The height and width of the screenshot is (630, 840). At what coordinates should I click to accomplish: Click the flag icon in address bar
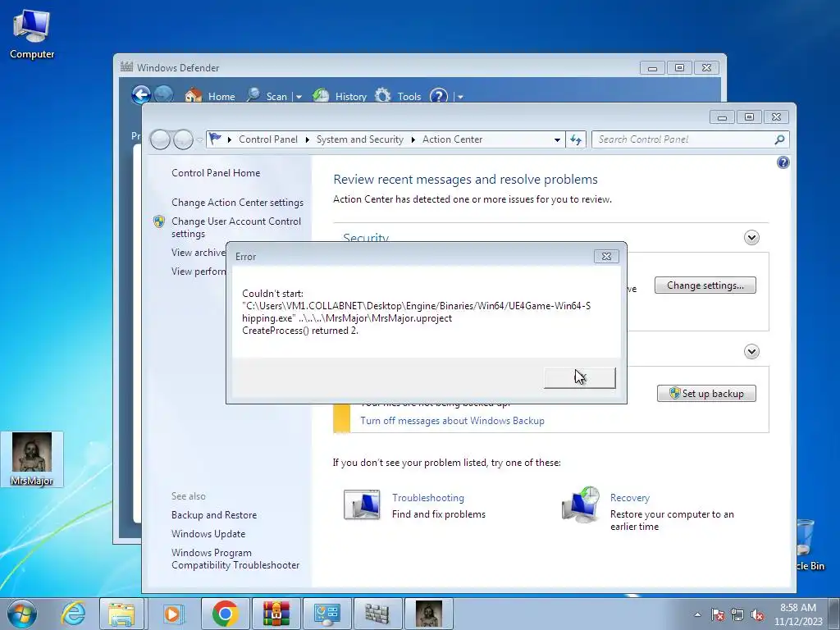pos(215,139)
